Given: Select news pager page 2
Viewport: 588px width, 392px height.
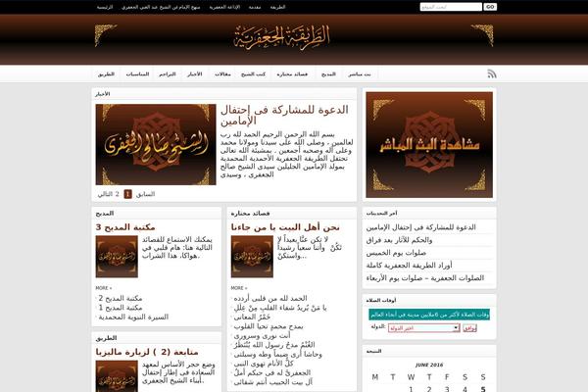Looking at the screenshot, I should (117, 194).
